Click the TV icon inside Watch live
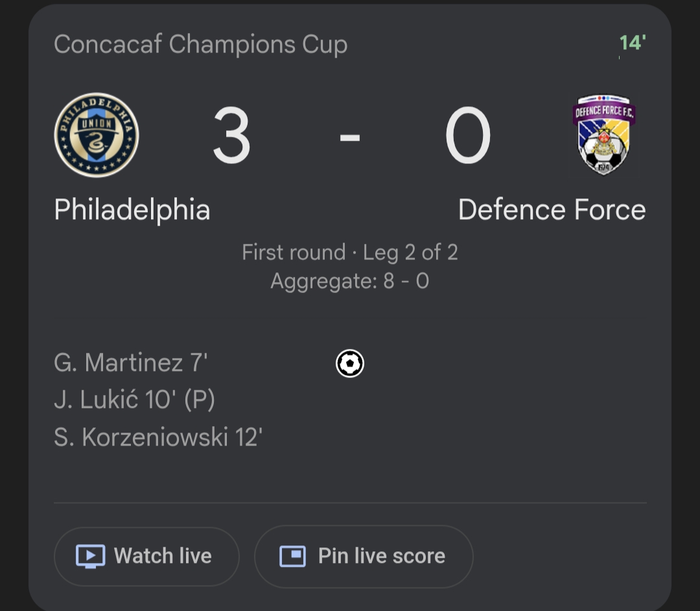The image size is (700, 611). 90,556
